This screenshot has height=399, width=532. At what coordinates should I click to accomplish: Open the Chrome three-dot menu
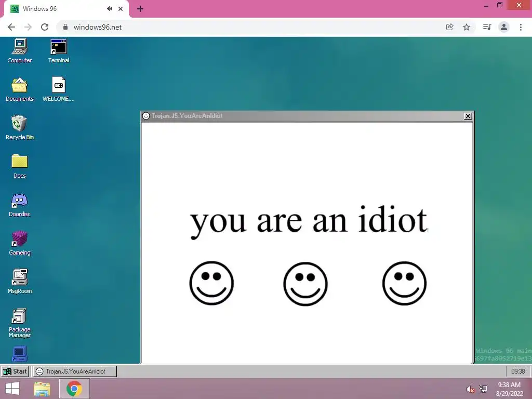[x=521, y=27]
